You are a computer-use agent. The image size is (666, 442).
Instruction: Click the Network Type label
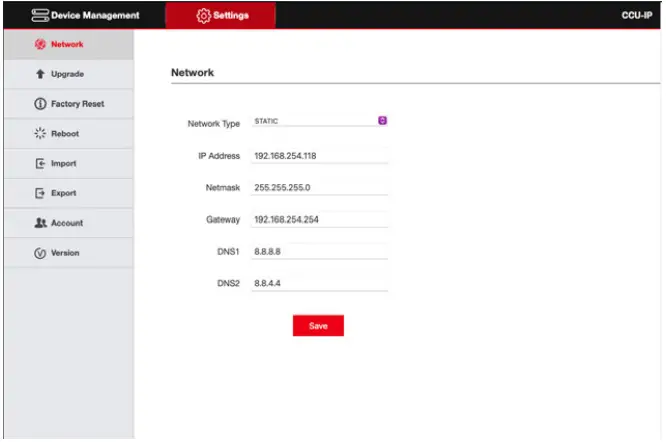coord(214,124)
